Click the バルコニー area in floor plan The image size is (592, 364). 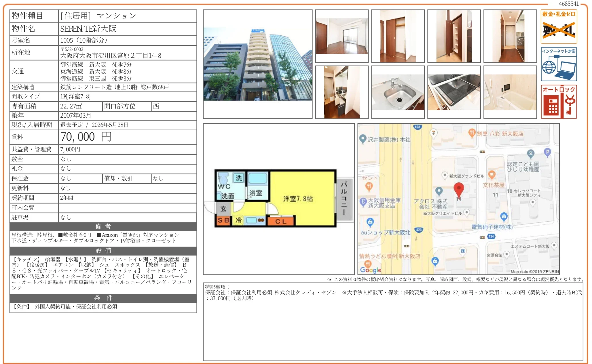tap(344, 199)
